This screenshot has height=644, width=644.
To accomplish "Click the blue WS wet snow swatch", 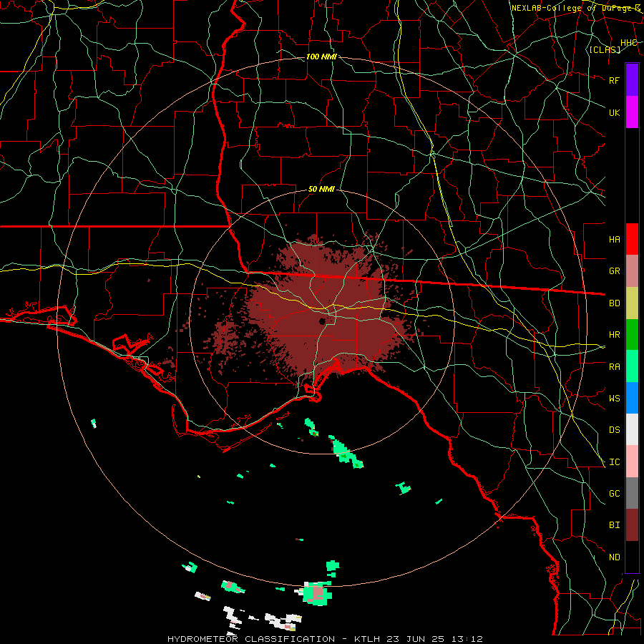I will coord(632,398).
